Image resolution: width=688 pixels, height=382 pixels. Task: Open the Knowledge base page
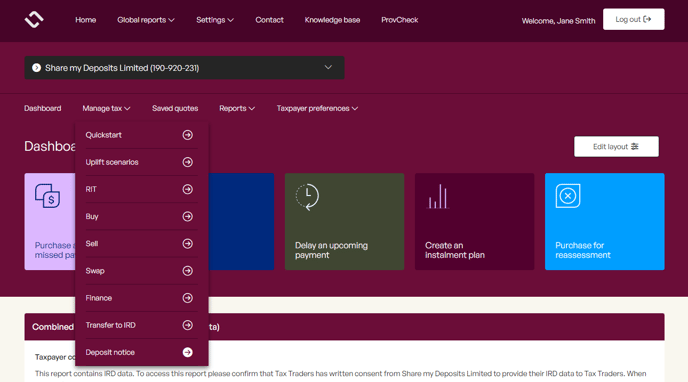[x=332, y=20]
